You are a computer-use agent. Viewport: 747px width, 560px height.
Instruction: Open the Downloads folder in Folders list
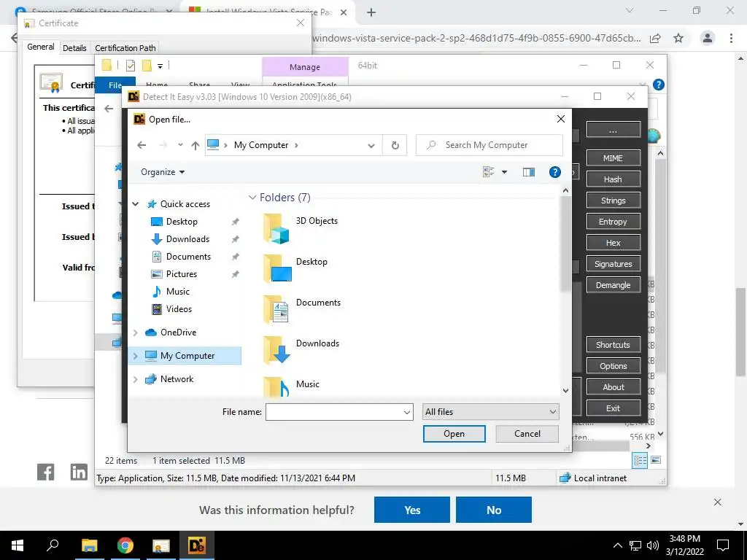301,349
